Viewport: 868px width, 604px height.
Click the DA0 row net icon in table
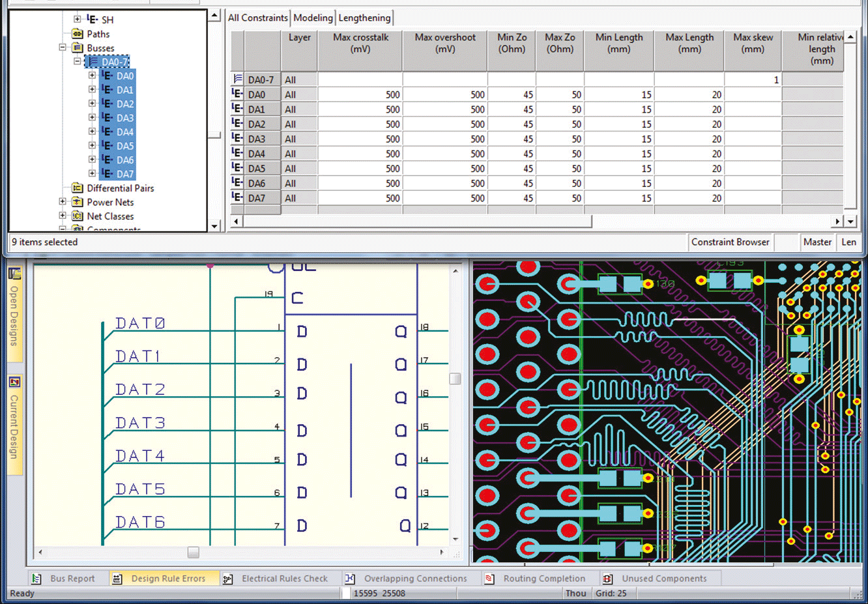(x=238, y=94)
